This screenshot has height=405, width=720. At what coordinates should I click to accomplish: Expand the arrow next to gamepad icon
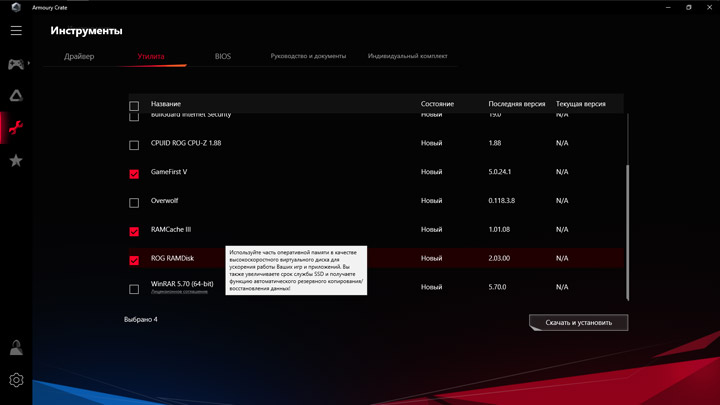point(28,63)
